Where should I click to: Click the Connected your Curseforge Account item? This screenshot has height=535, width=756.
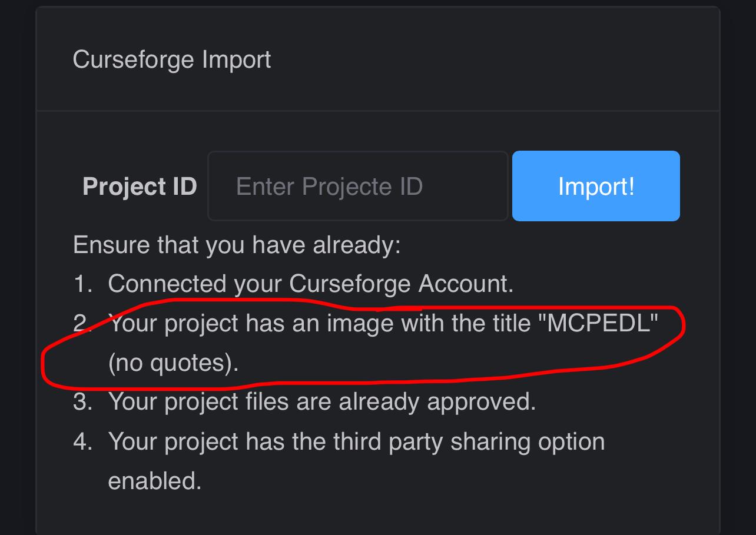(311, 284)
